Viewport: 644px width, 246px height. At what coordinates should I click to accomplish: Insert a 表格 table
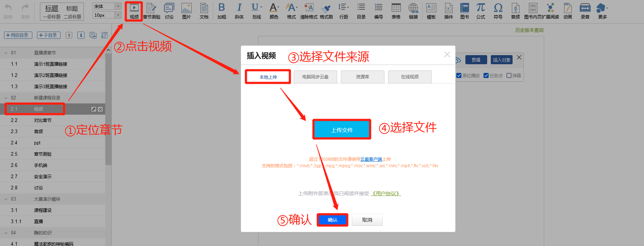[396, 11]
